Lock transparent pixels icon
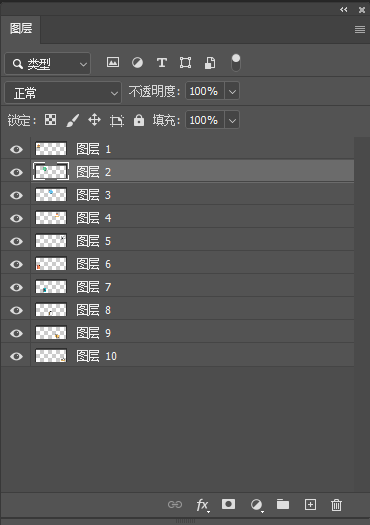This screenshot has height=525, width=370. (51, 120)
